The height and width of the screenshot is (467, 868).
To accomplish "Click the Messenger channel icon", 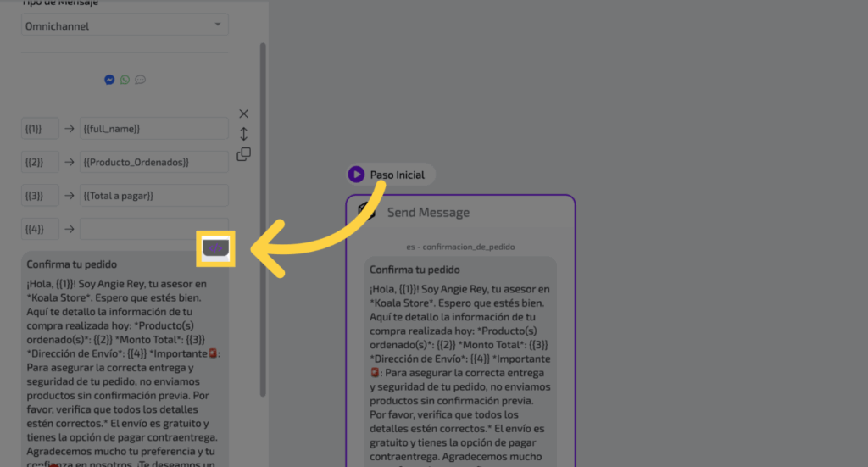I will coord(109,80).
